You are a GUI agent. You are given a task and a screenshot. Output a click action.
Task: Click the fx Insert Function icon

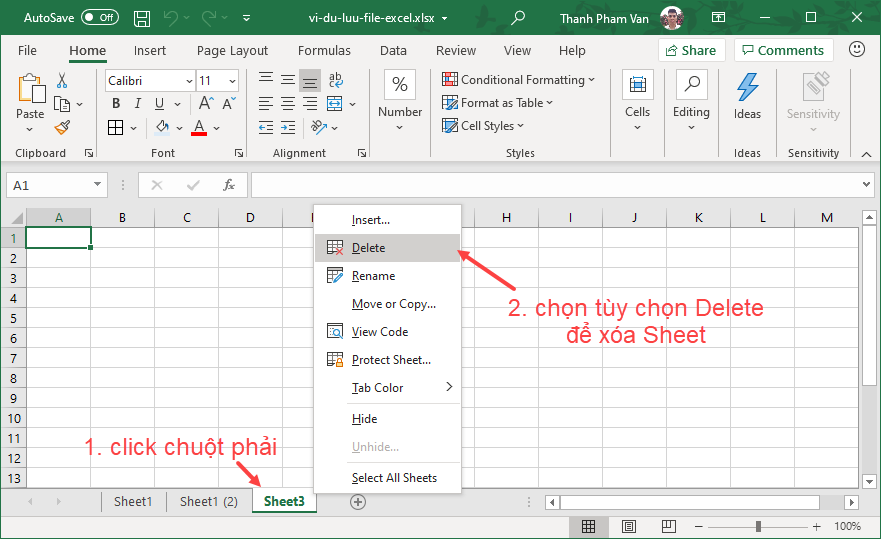[229, 185]
